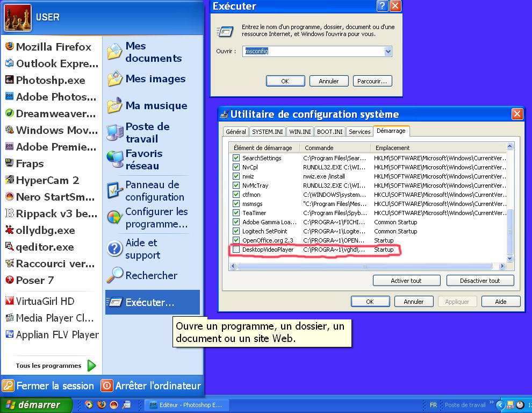Uncheck the ctfmon startup item

pos(236,195)
